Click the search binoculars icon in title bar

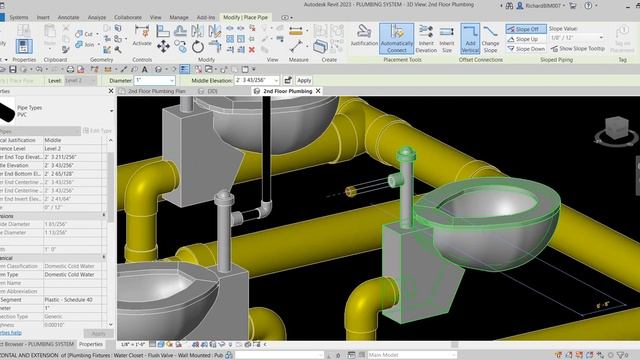pyautogui.click(x=509, y=6)
